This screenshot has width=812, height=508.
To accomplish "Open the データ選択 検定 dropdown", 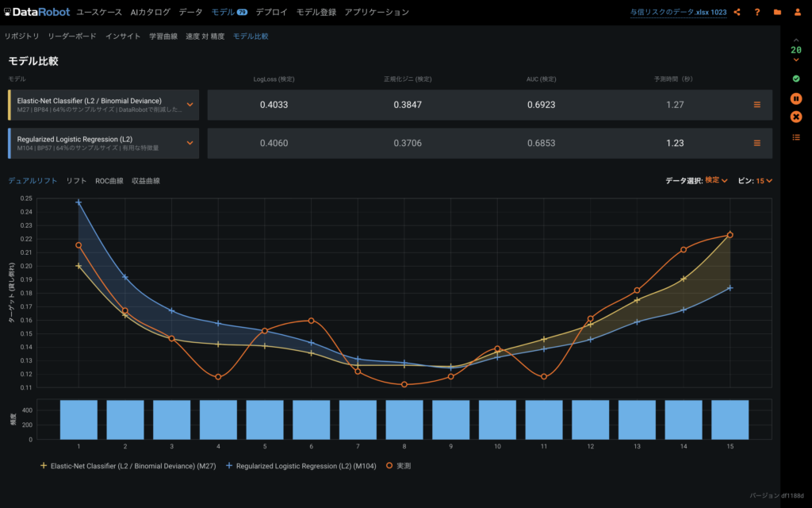I will pyautogui.click(x=716, y=181).
